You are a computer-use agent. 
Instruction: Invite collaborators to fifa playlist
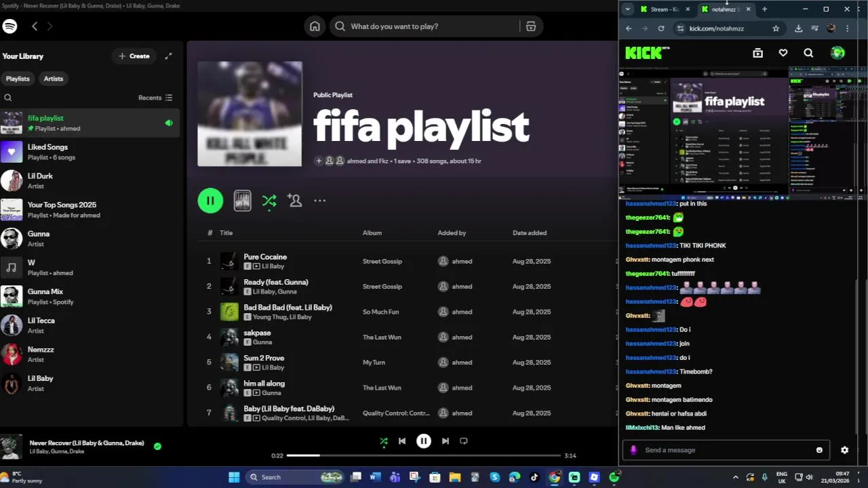coord(294,201)
